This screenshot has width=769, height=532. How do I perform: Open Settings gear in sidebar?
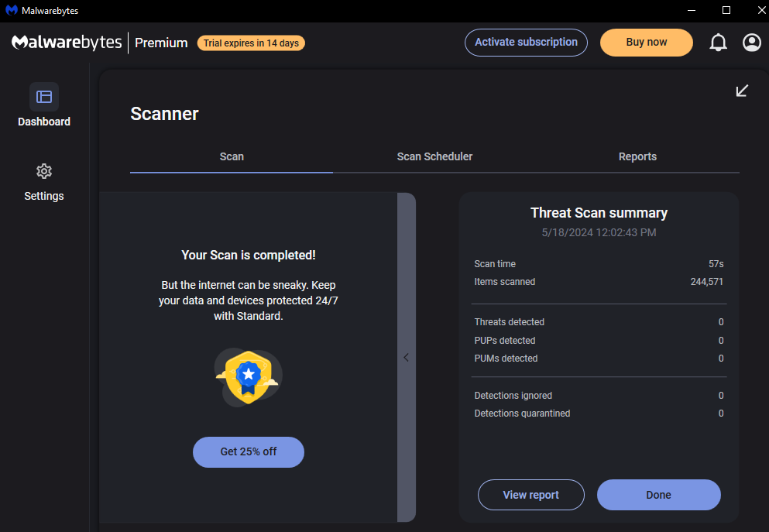click(44, 171)
